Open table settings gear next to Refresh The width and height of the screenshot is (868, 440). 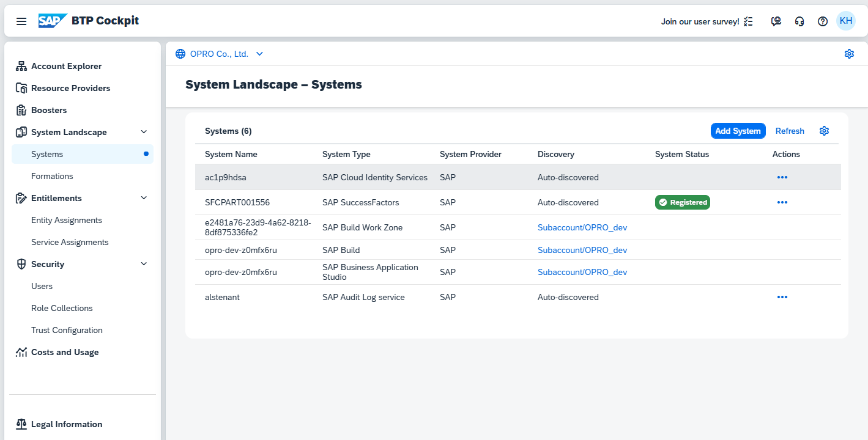tap(824, 131)
